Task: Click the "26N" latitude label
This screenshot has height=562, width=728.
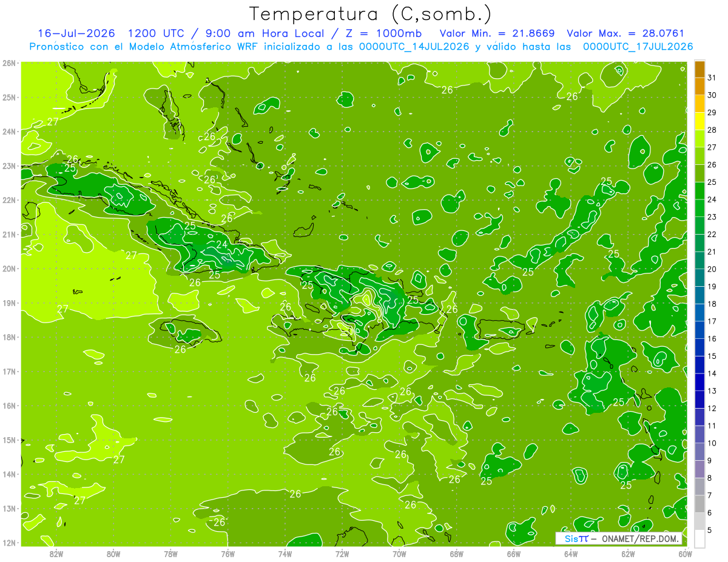Action: click(x=8, y=63)
